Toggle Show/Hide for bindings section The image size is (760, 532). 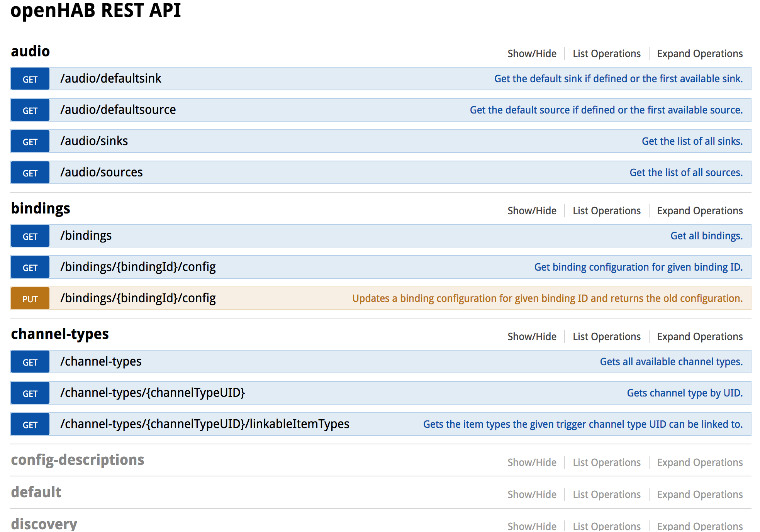click(532, 211)
